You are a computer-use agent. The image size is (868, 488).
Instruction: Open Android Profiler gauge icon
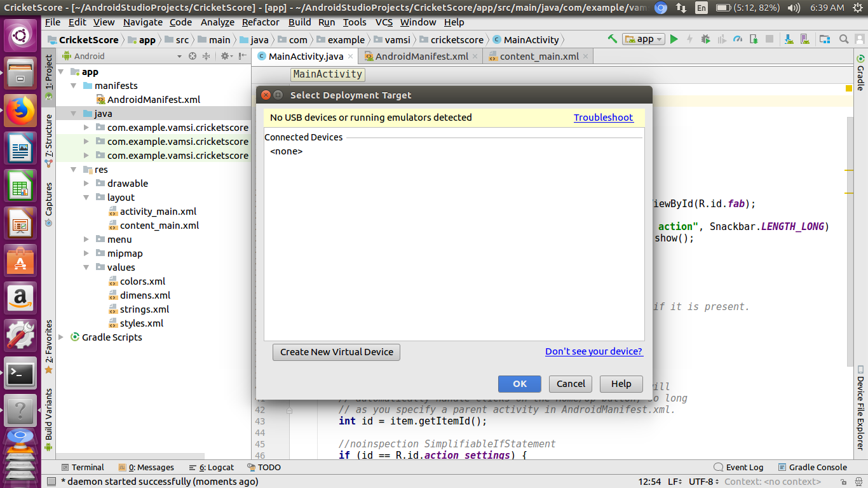tap(738, 39)
